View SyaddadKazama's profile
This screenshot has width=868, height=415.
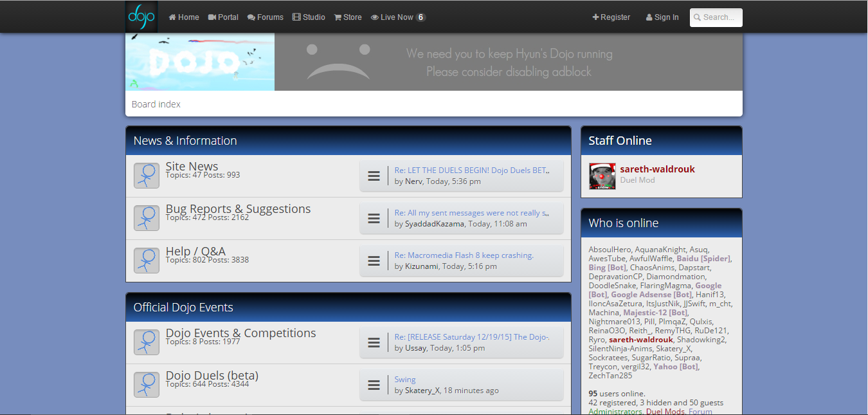click(x=434, y=224)
